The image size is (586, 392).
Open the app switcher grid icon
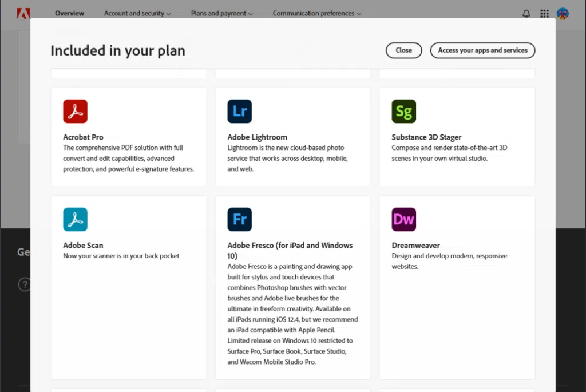click(544, 14)
